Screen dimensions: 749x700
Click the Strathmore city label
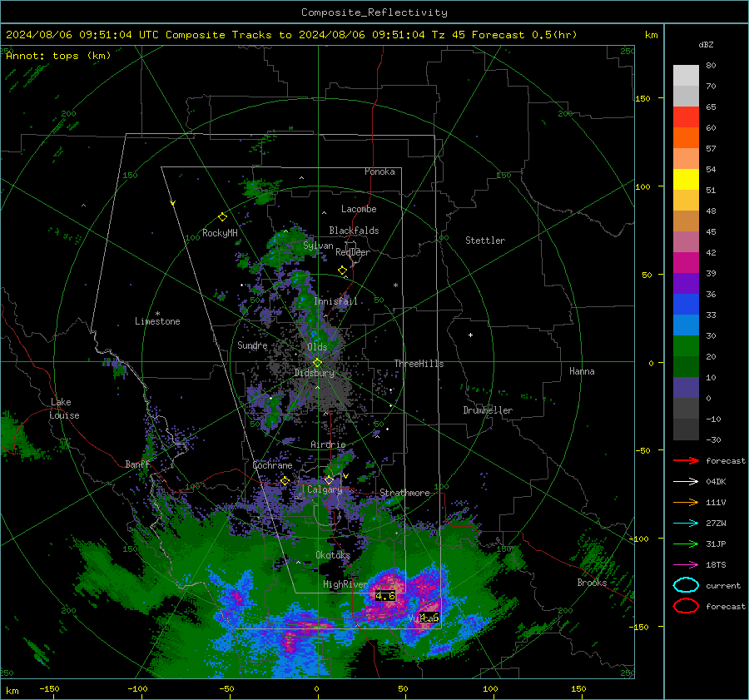click(x=404, y=493)
